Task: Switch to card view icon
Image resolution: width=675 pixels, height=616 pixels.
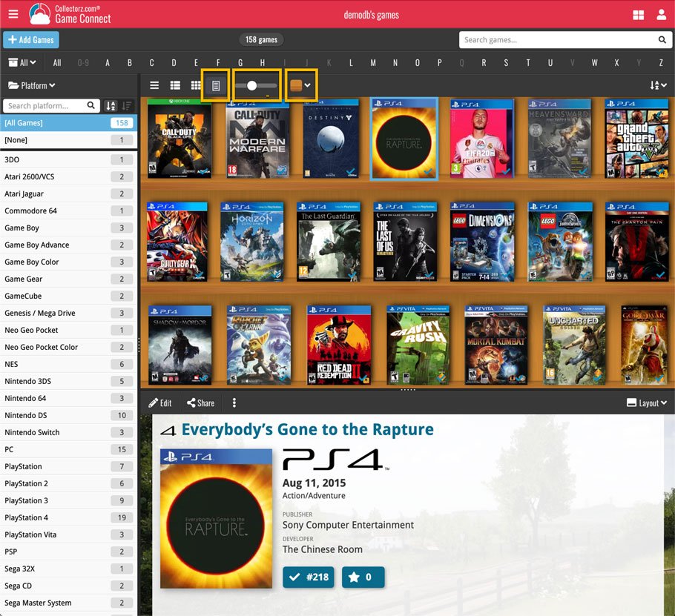Action: (x=175, y=85)
